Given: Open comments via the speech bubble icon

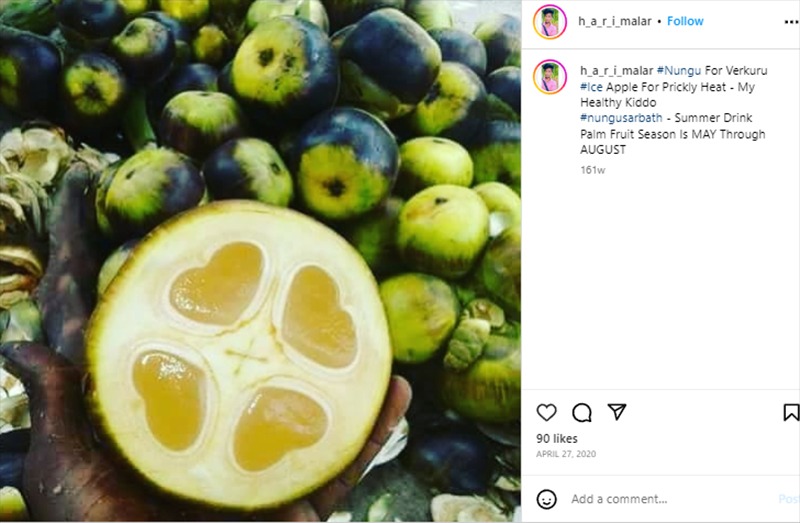Looking at the screenshot, I should pyautogui.click(x=582, y=412).
